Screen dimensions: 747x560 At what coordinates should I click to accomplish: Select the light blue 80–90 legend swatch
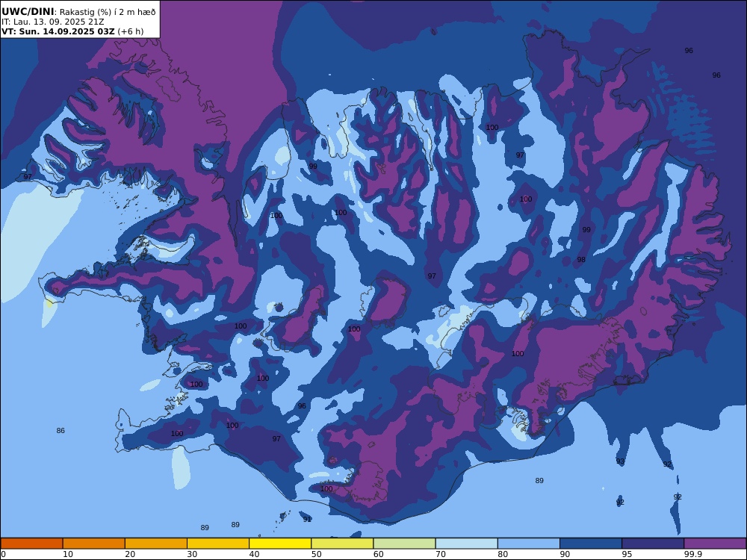[529, 544]
